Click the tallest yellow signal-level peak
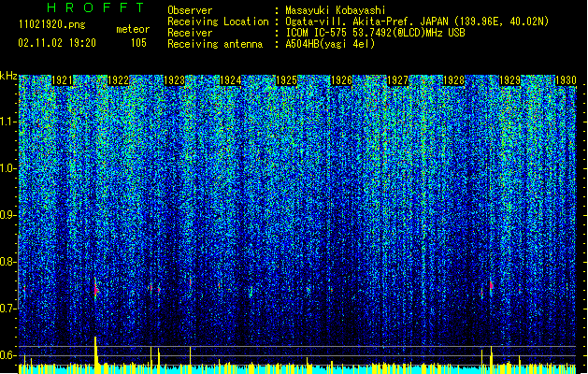588x374 pixels. click(x=95, y=354)
